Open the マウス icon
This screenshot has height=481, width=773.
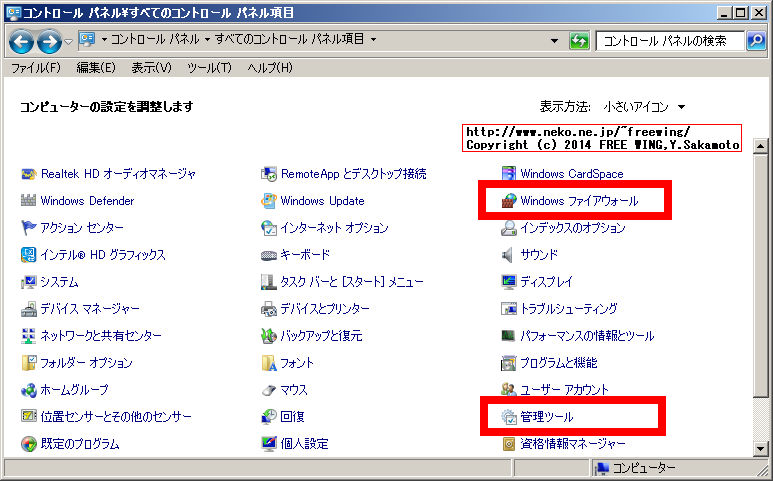pos(269,390)
